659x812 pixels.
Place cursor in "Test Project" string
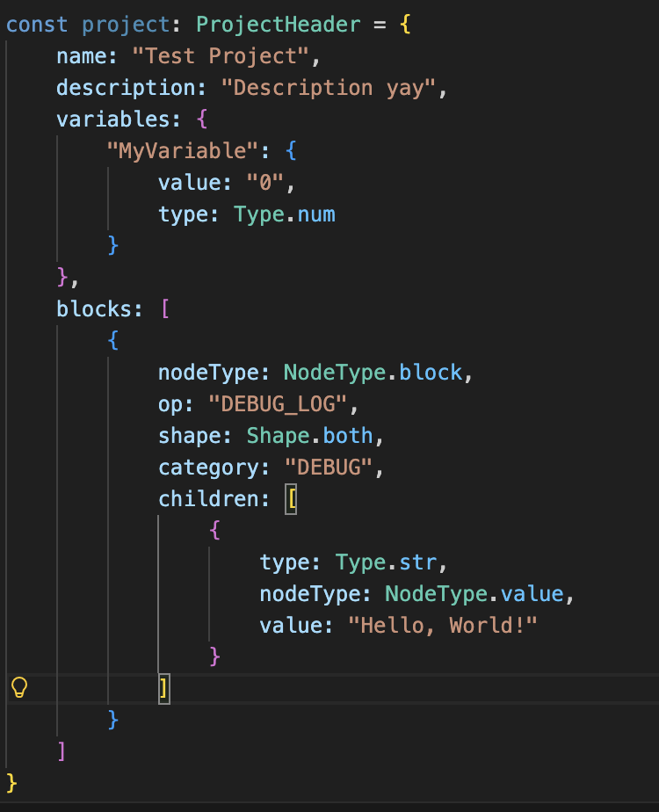(221, 56)
